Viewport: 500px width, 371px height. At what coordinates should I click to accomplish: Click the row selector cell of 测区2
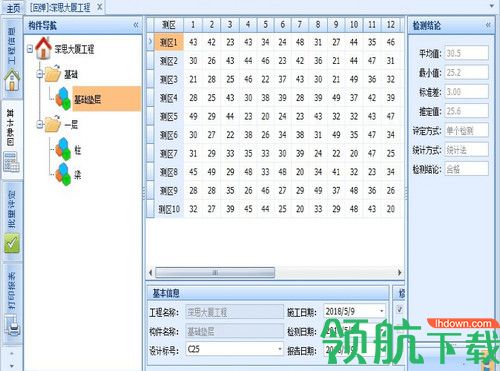click(x=150, y=61)
